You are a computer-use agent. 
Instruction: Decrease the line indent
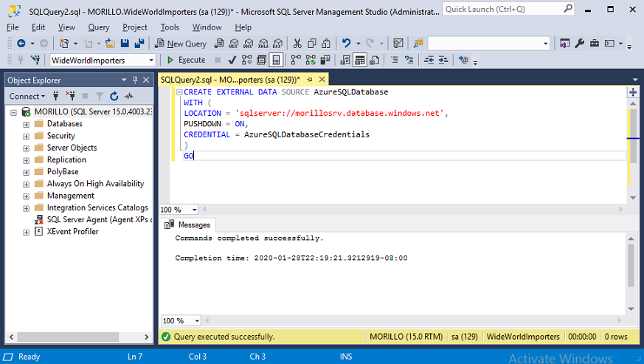click(429, 60)
